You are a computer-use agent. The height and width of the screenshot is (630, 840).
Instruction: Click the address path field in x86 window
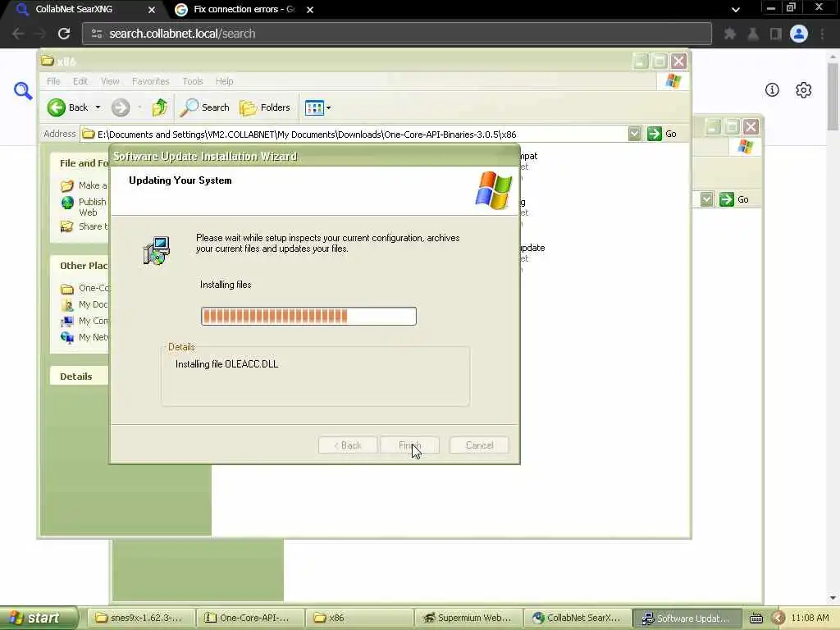[x=354, y=134]
